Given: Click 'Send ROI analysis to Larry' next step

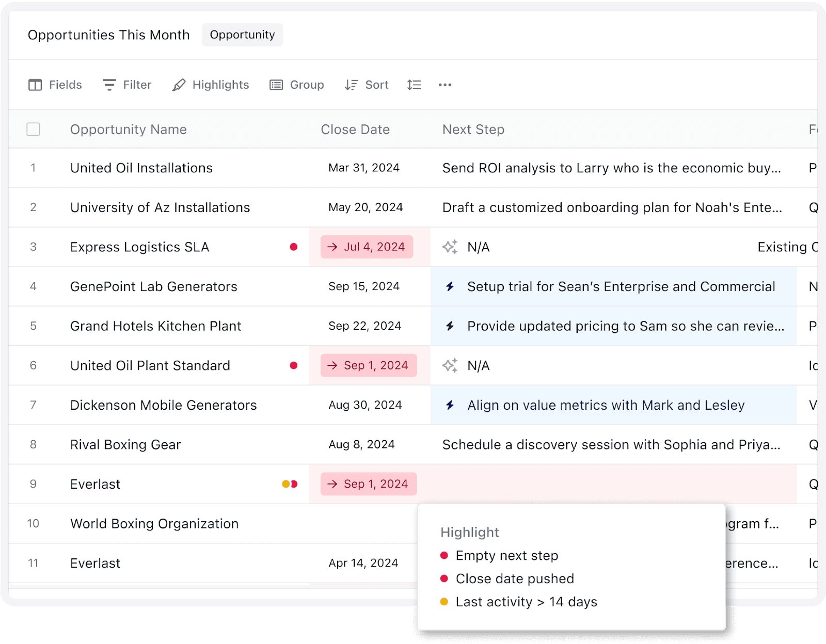Looking at the screenshot, I should [x=612, y=168].
